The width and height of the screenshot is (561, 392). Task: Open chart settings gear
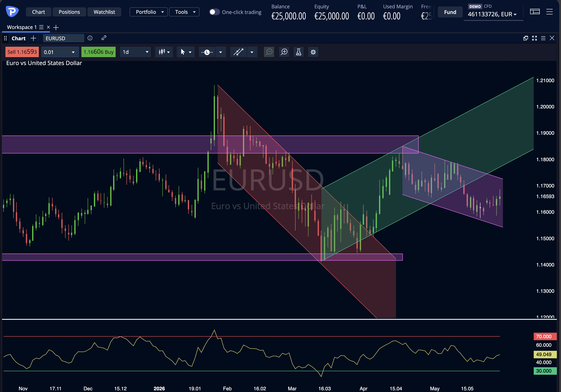click(x=313, y=52)
